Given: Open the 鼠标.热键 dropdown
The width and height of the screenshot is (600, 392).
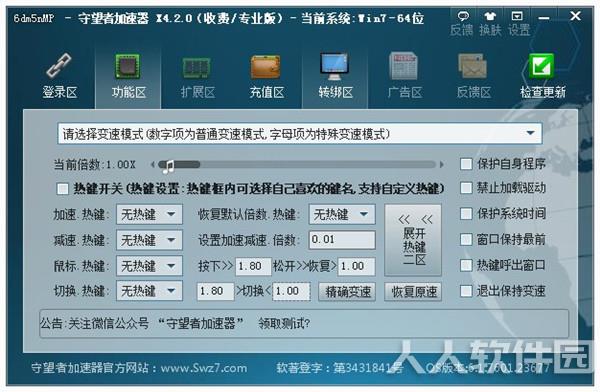Looking at the screenshot, I should coord(149,266).
